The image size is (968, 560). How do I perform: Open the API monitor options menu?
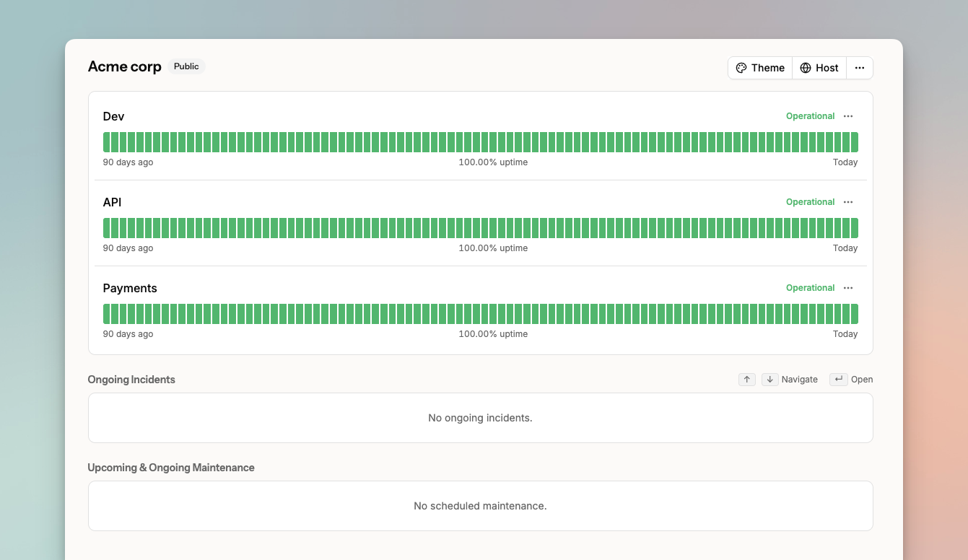click(848, 202)
